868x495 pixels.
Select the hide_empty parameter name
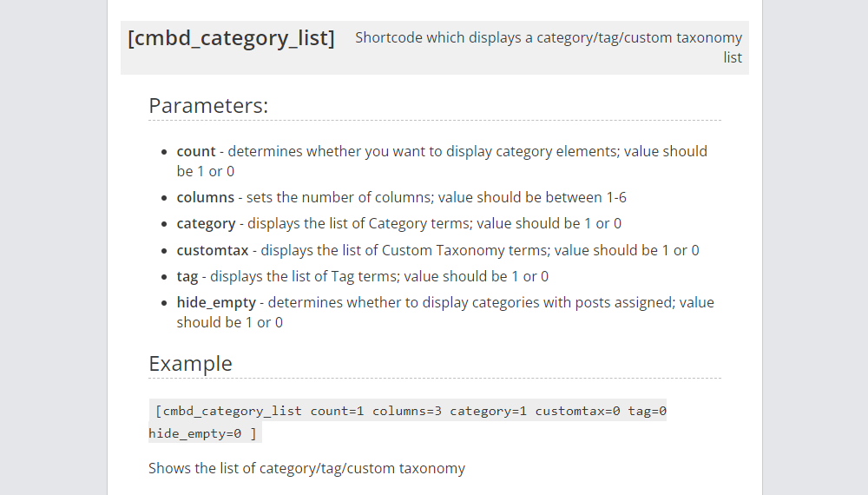pos(216,303)
